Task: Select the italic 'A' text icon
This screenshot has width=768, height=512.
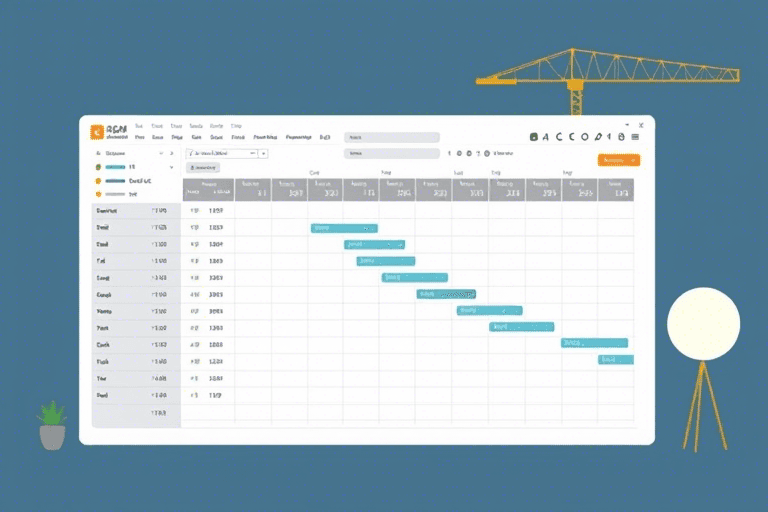Action: point(546,136)
